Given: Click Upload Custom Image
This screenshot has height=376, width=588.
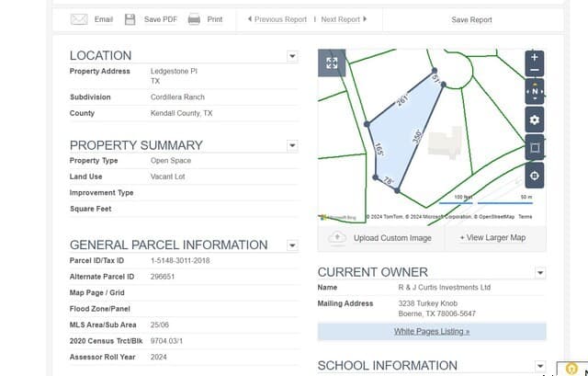Looking at the screenshot, I should 392,238.
